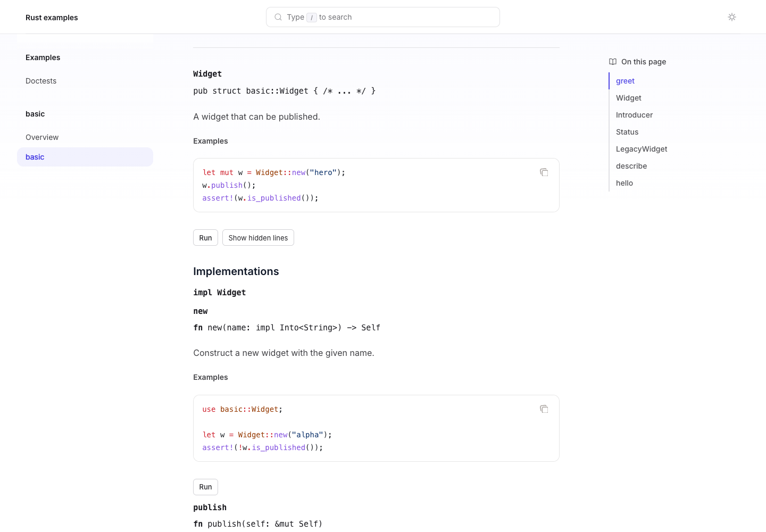
Task: Show hidden lines of the example
Action: point(258,238)
